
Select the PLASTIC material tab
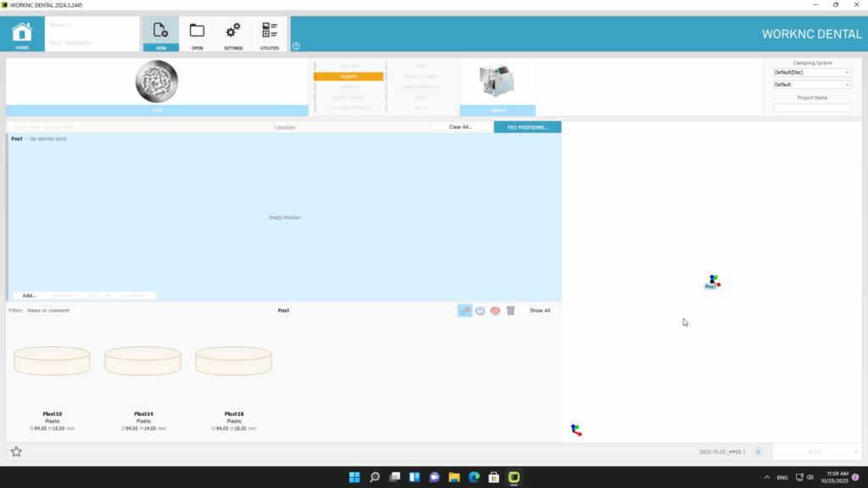pyautogui.click(x=348, y=76)
